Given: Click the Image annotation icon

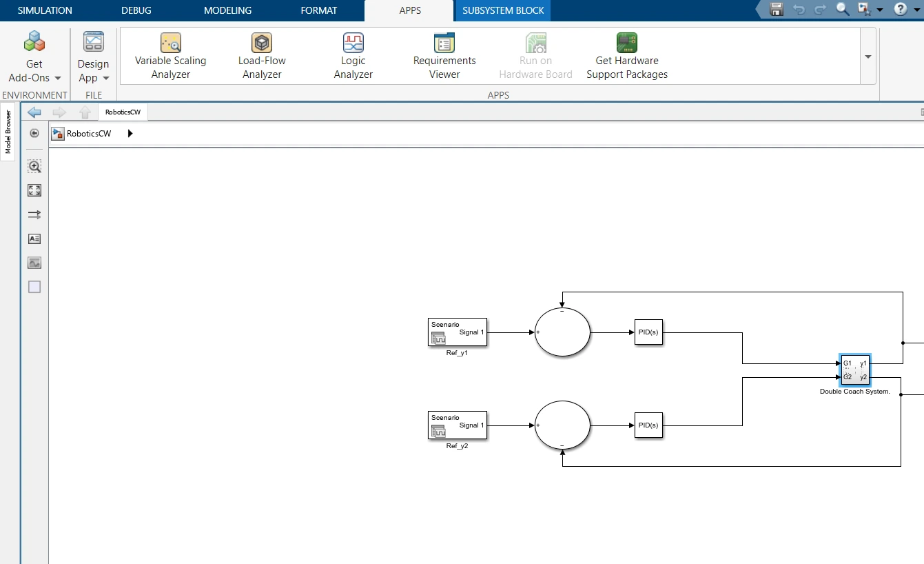Looking at the screenshot, I should click(x=34, y=263).
